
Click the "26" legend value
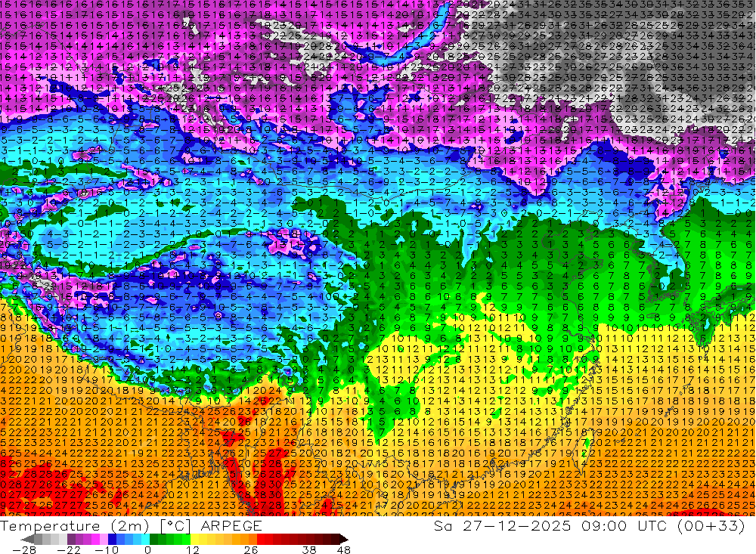(251, 550)
